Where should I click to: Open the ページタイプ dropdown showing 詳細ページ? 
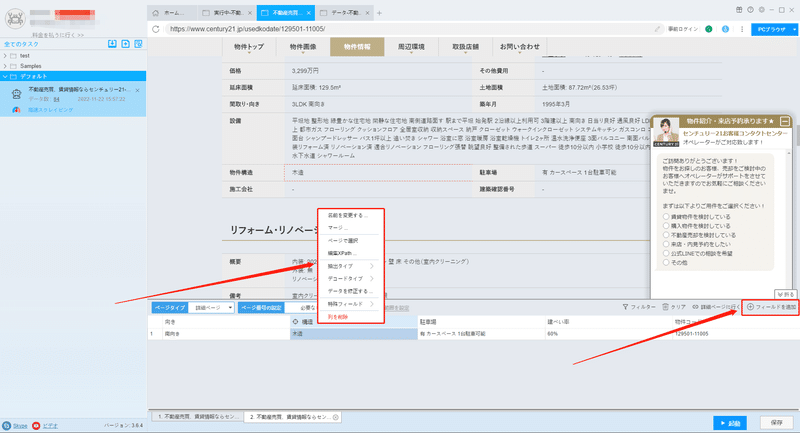click(211, 308)
